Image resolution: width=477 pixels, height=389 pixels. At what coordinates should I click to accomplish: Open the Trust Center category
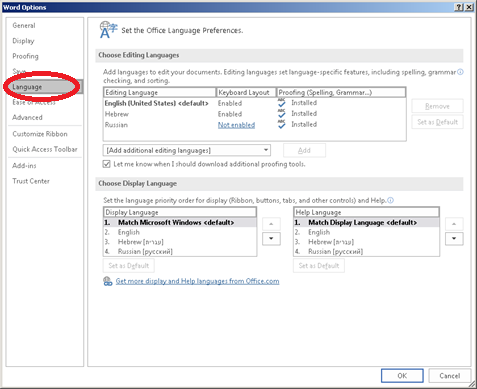click(31, 181)
